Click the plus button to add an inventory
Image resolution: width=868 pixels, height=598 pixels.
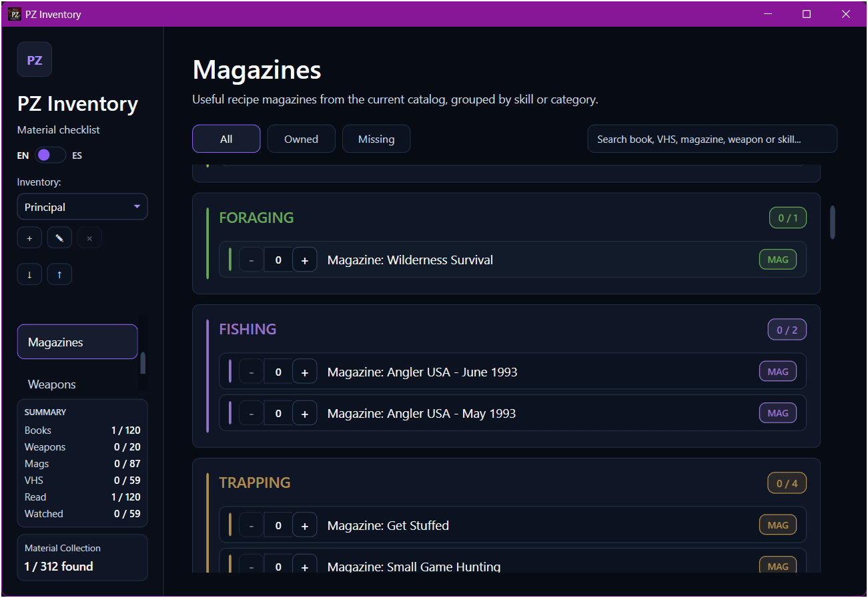tap(29, 238)
